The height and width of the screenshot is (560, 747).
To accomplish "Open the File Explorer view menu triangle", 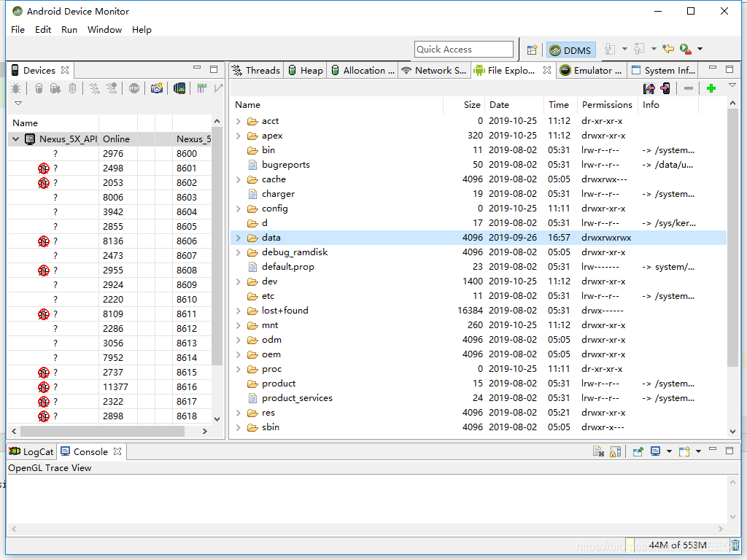I will coord(732,85).
